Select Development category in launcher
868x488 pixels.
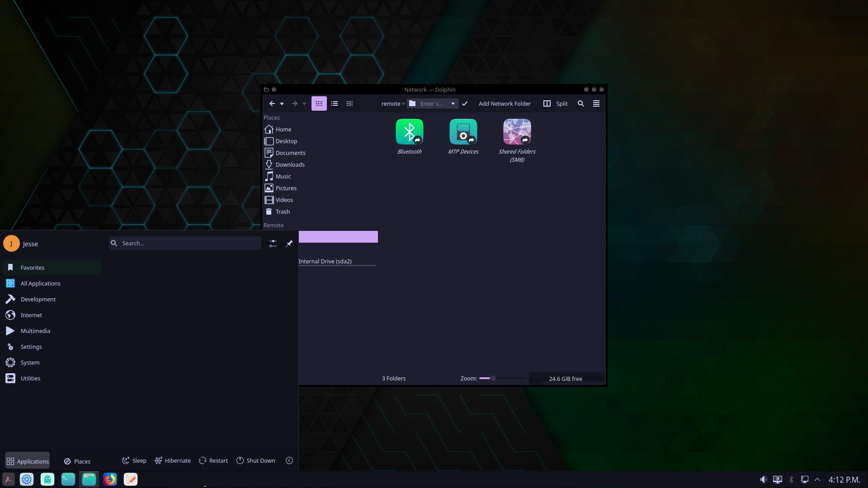tap(52, 299)
